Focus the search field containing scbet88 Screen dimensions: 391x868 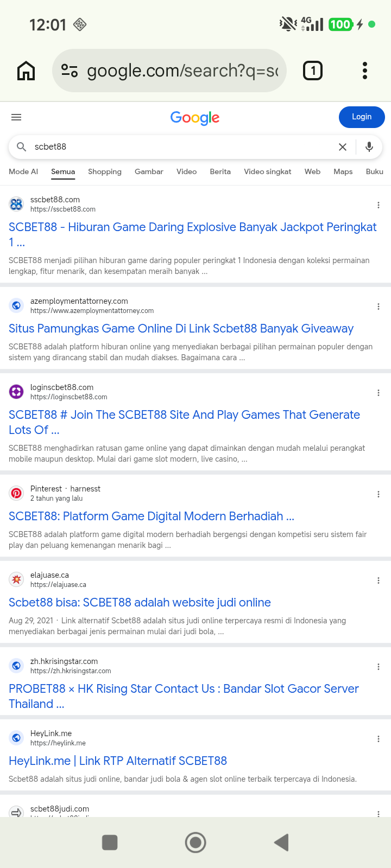[179, 147]
